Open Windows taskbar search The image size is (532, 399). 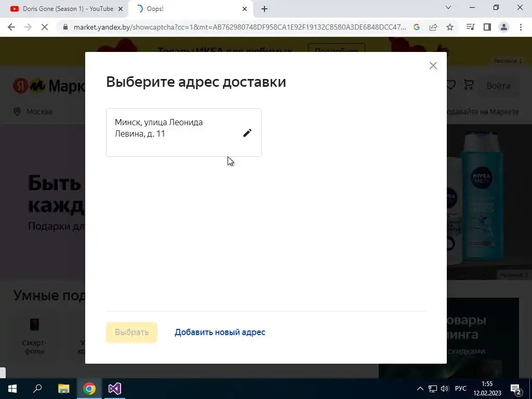click(37, 389)
